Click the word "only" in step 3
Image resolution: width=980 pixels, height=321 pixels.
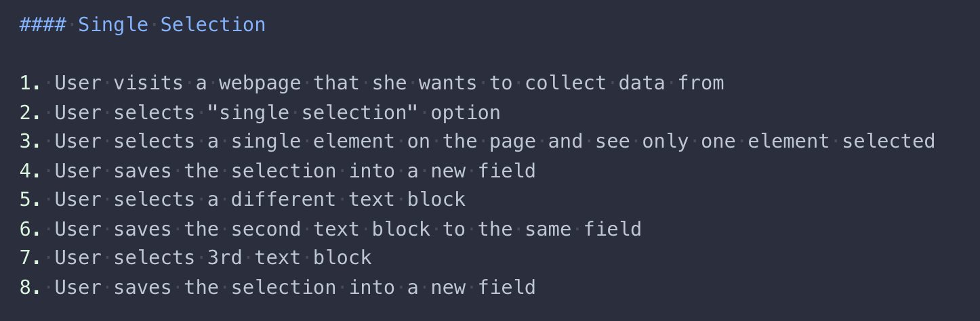click(666, 142)
